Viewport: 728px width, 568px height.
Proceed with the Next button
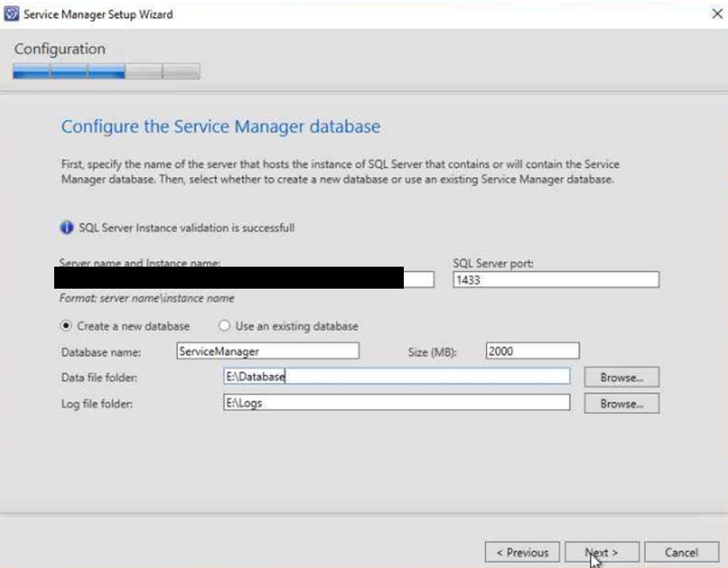click(602, 552)
